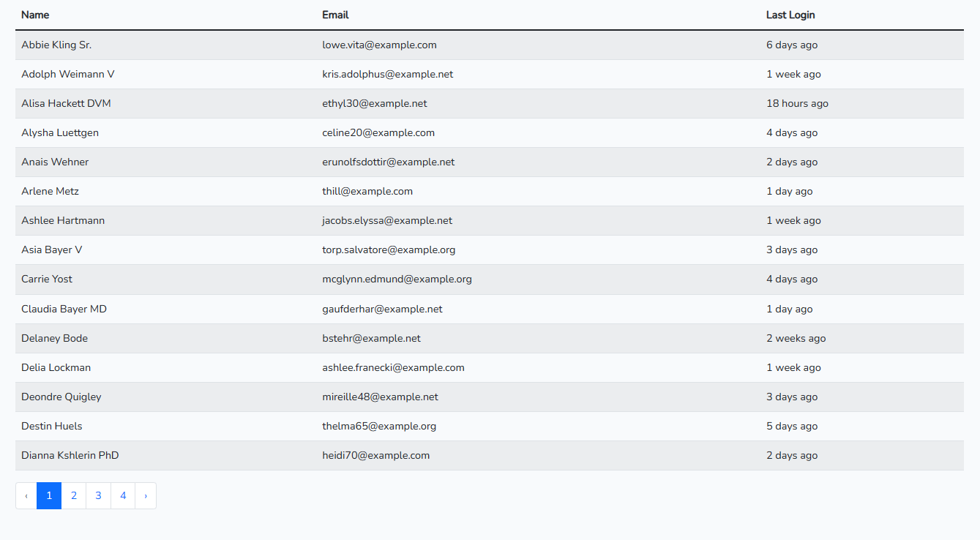Select email kris.adolphus@example.net

pos(388,74)
